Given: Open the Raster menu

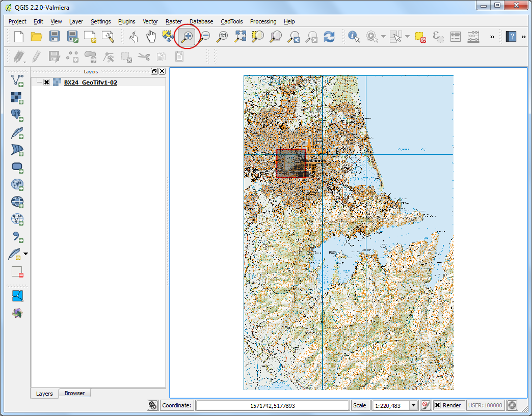Looking at the screenshot, I should [x=174, y=21].
